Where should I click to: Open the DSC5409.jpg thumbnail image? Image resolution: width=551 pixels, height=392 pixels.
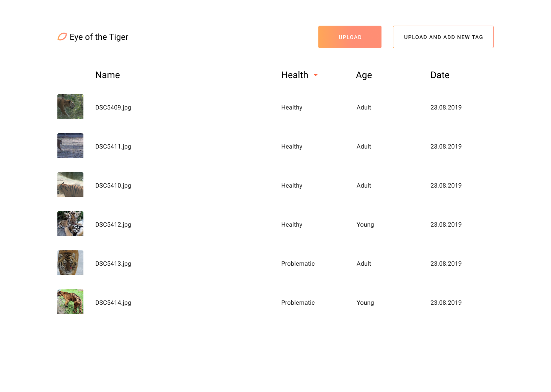point(70,106)
